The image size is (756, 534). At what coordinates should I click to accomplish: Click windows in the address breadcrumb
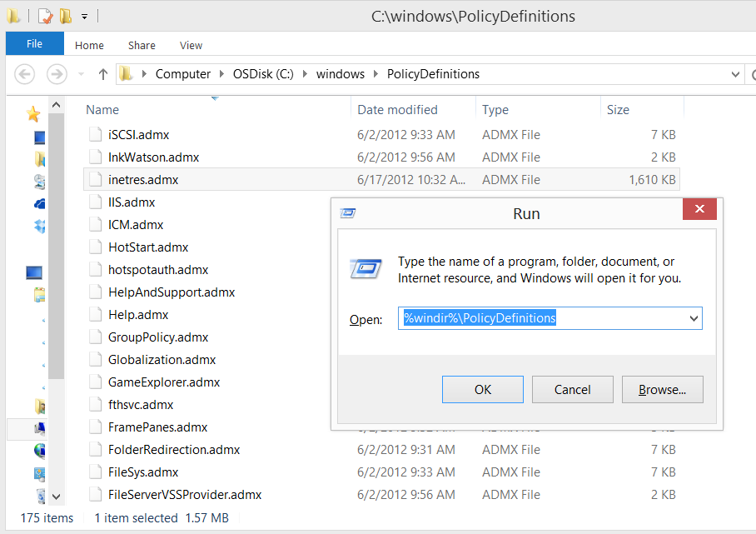pyautogui.click(x=341, y=74)
